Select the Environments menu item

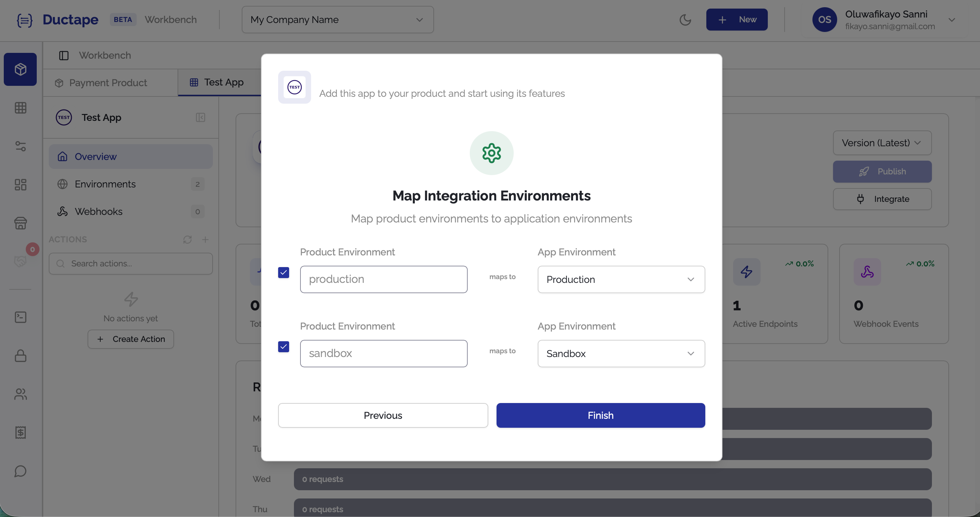click(x=105, y=184)
